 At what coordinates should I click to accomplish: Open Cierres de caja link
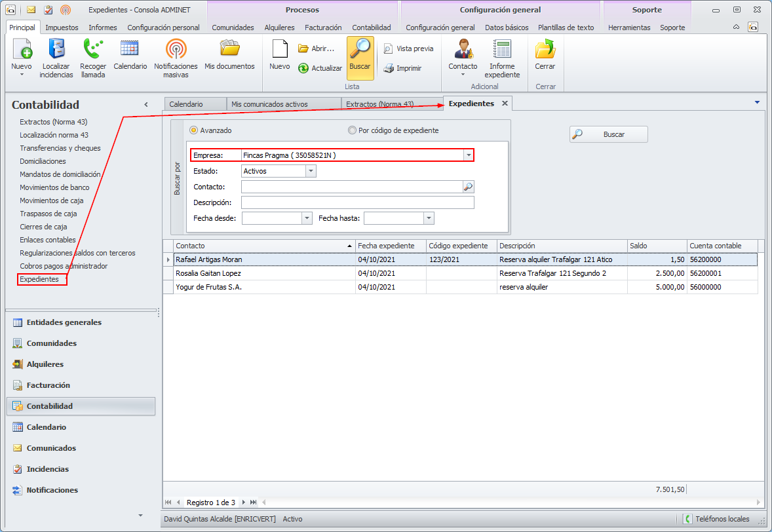[43, 227]
